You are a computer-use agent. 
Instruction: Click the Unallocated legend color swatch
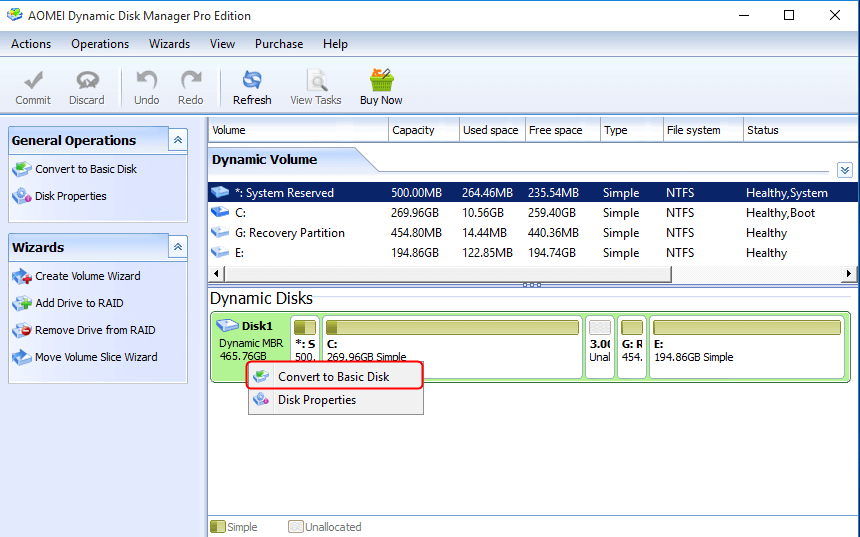tap(296, 527)
